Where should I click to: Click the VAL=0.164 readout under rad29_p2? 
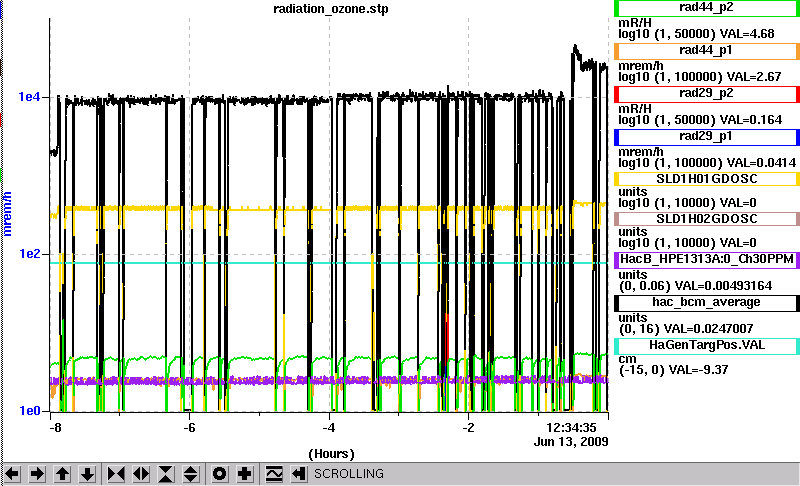(751, 120)
